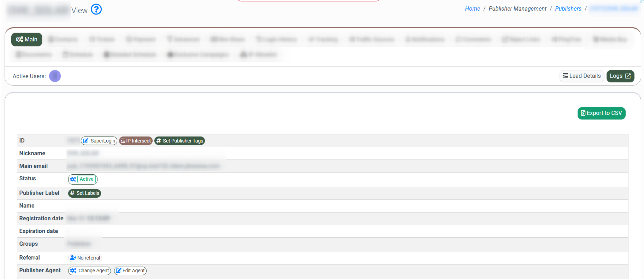Open Publishers breadcrumb link
Screen dimensions: 644x279
568,9
